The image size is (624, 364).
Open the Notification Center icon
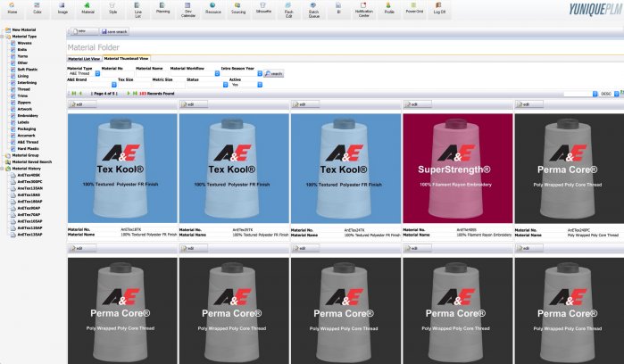point(364,10)
